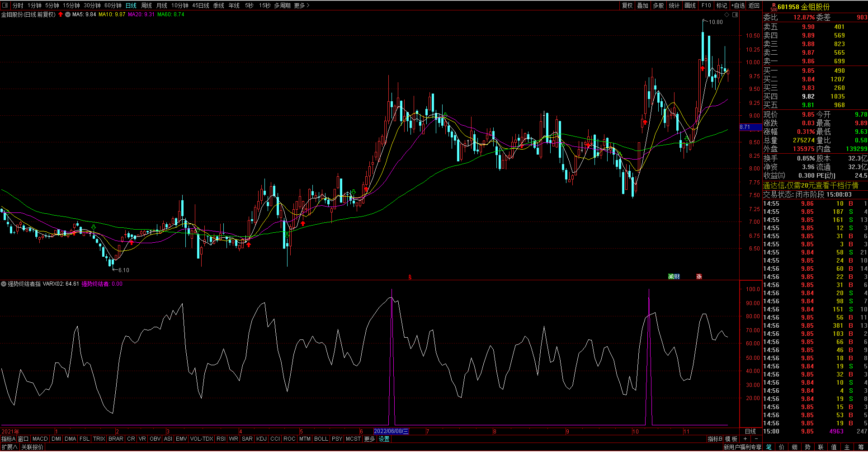The image size is (868, 452).
Task: Switch to 30分钟 period
Action: (x=92, y=5)
